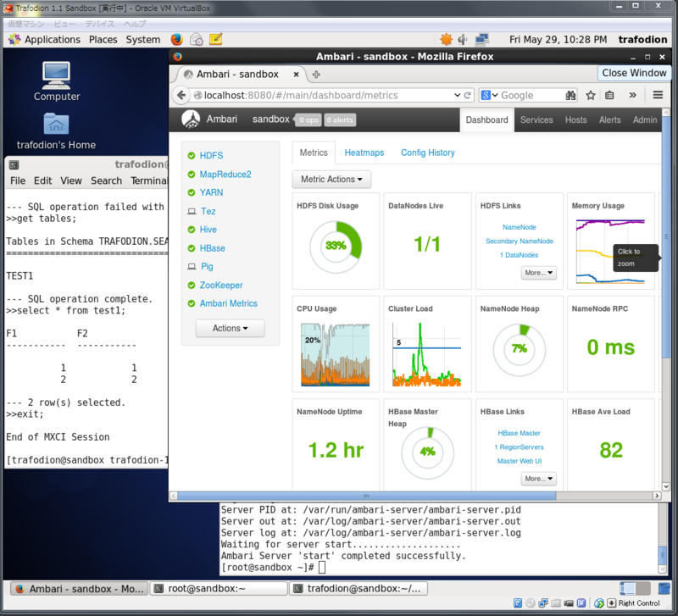
Task: Click the network connection tray icon
Action: tap(481, 39)
